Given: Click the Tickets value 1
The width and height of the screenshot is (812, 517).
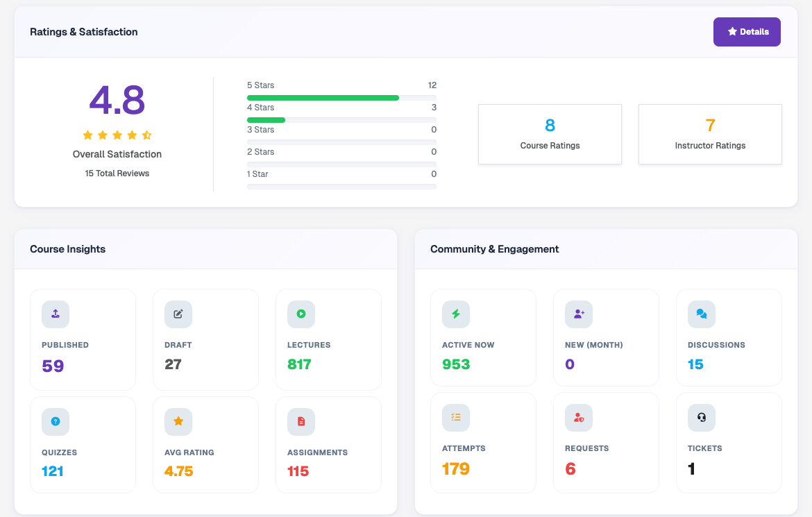Looking at the screenshot, I should 691,469.
